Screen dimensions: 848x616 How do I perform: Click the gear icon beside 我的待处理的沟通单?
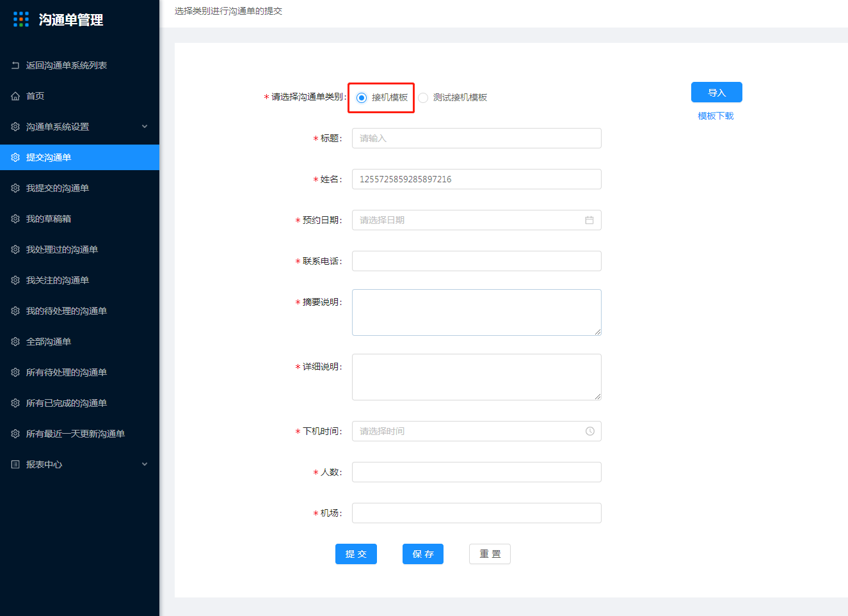[15, 311]
